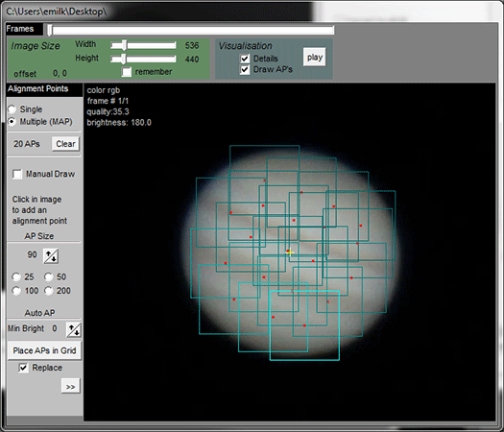504x432 pixels.
Task: Toggle the Draw AP's checkbox
Action: [245, 69]
